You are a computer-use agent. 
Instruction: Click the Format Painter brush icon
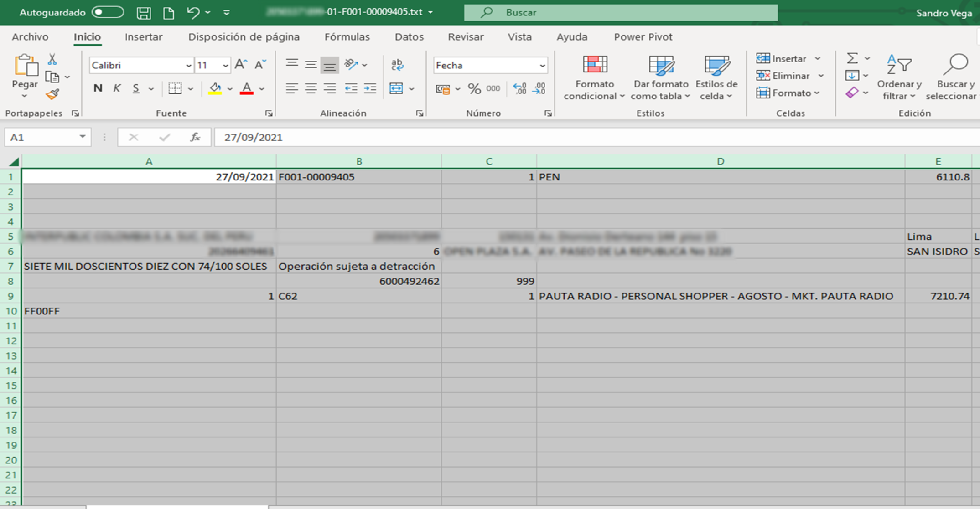click(52, 95)
